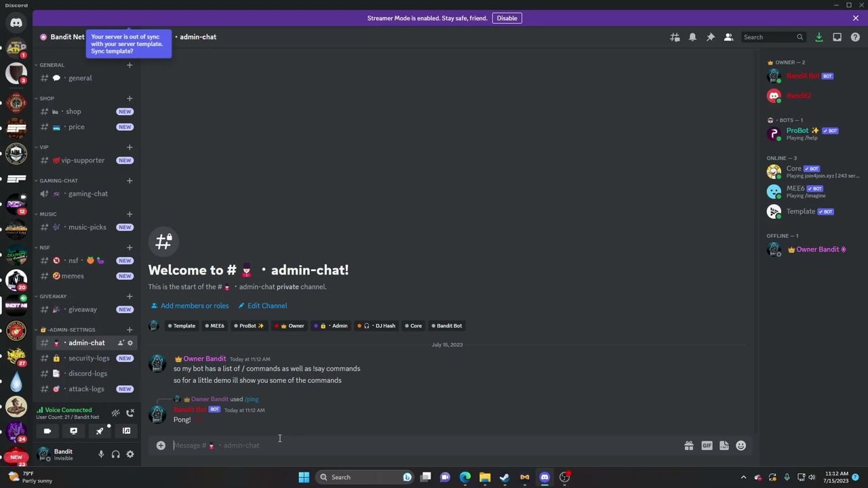
Task: Dismiss the Streamer Mode banner with X
Action: (x=856, y=18)
